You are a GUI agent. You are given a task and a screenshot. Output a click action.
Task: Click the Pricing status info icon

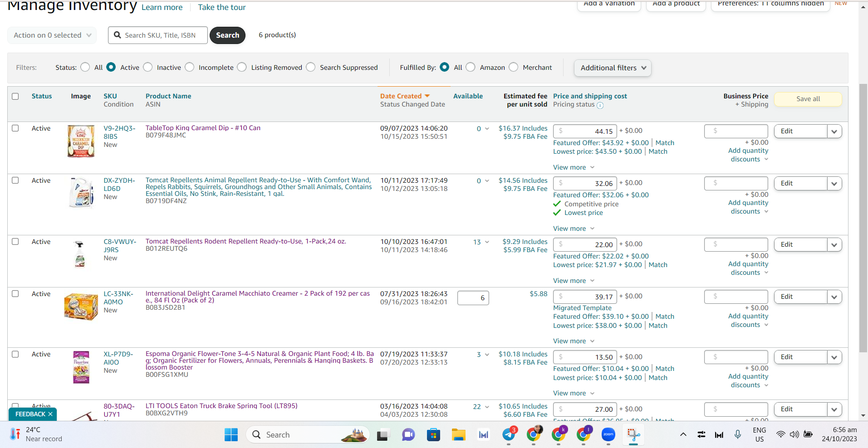click(600, 105)
